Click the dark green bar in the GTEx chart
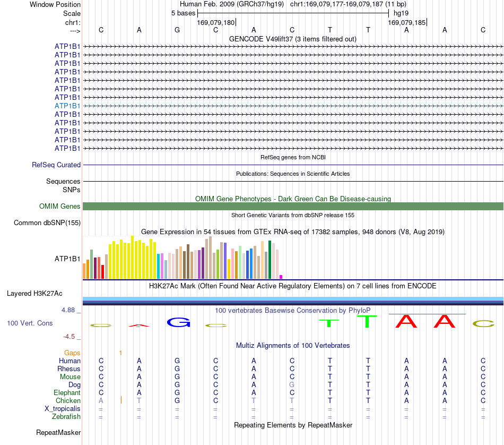The height and width of the screenshot is (445, 504). tap(270, 260)
